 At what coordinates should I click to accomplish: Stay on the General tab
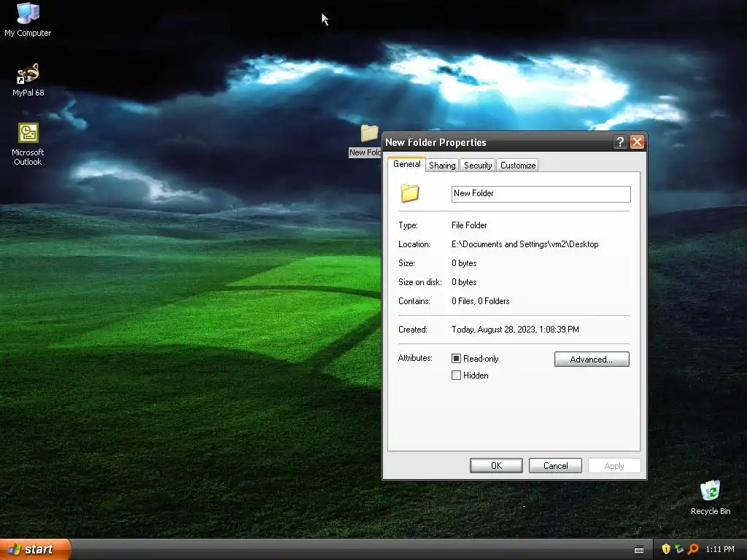point(406,164)
